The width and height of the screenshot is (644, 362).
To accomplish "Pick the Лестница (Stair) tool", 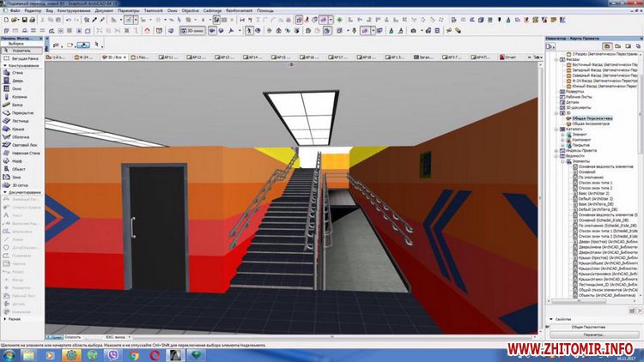I will point(17,120).
